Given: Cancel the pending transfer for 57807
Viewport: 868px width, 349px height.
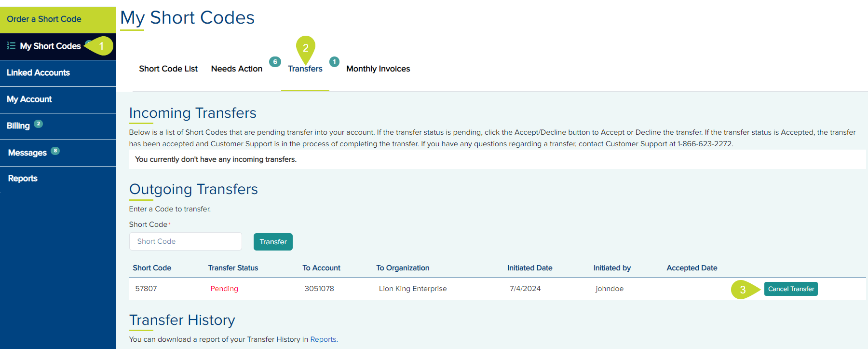Looking at the screenshot, I should click(x=791, y=289).
